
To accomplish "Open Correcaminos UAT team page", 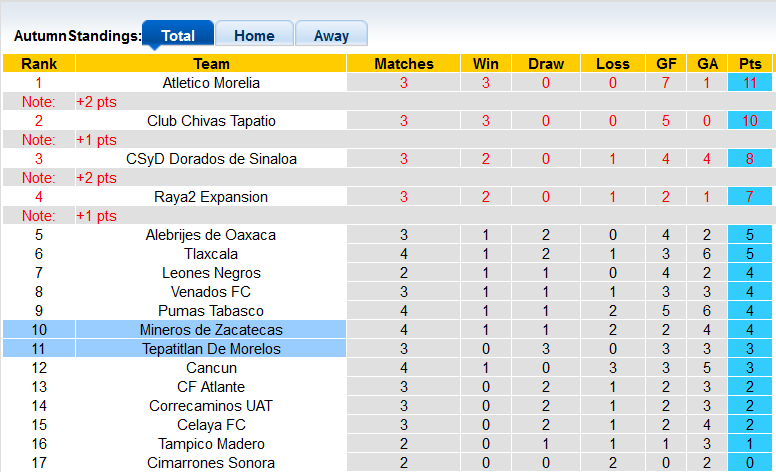I will click(211, 406).
